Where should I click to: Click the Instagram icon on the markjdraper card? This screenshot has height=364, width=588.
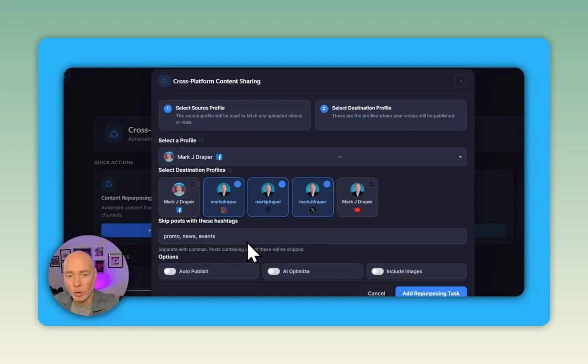click(x=224, y=210)
